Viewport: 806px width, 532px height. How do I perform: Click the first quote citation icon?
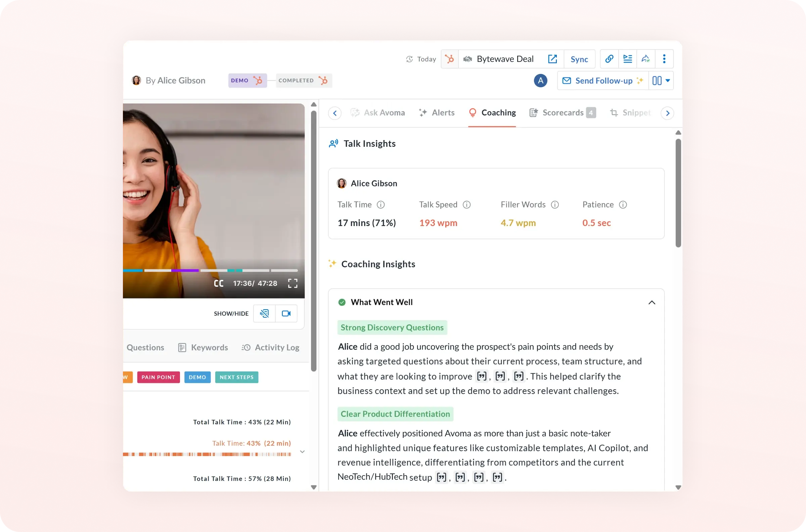(482, 376)
